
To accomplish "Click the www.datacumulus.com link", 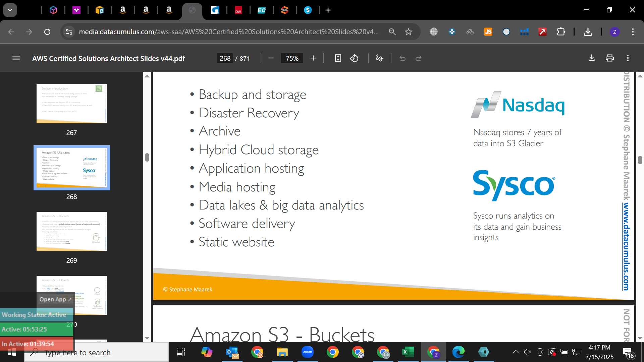I will click(x=626, y=247).
